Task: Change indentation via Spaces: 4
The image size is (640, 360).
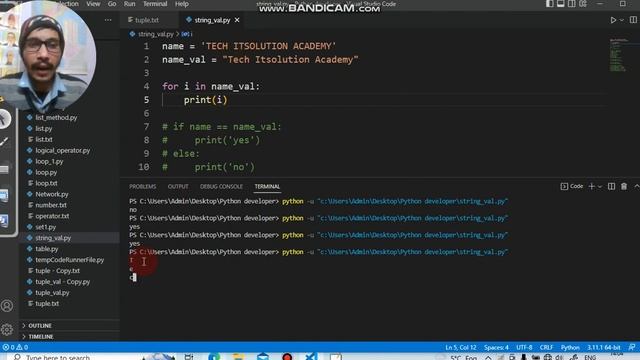Action: point(496,347)
